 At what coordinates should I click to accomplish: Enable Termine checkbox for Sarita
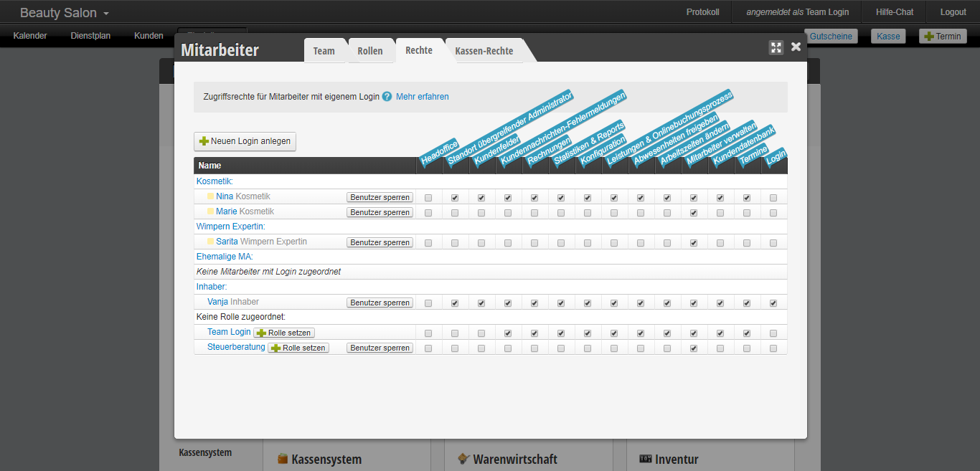747,243
